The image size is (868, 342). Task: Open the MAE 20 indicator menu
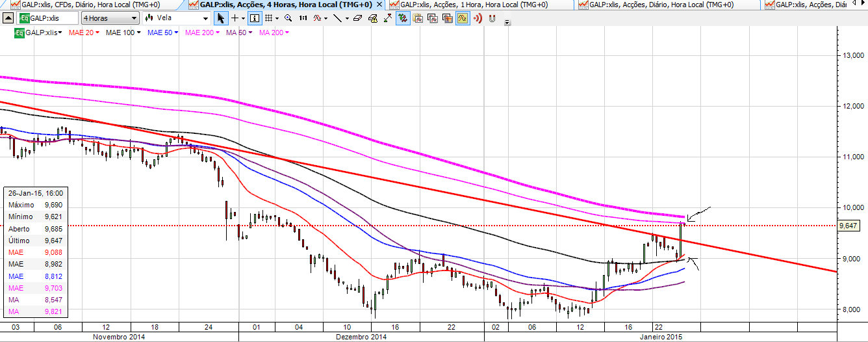84,32
